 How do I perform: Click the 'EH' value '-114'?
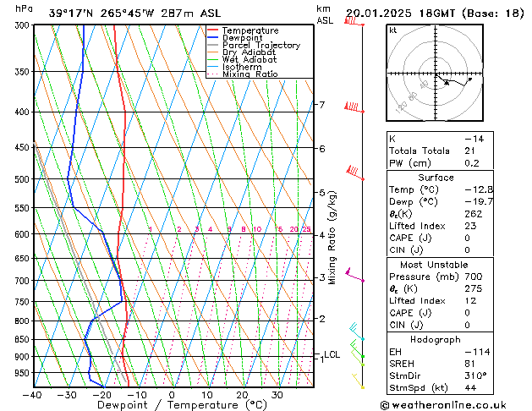coord(477,352)
